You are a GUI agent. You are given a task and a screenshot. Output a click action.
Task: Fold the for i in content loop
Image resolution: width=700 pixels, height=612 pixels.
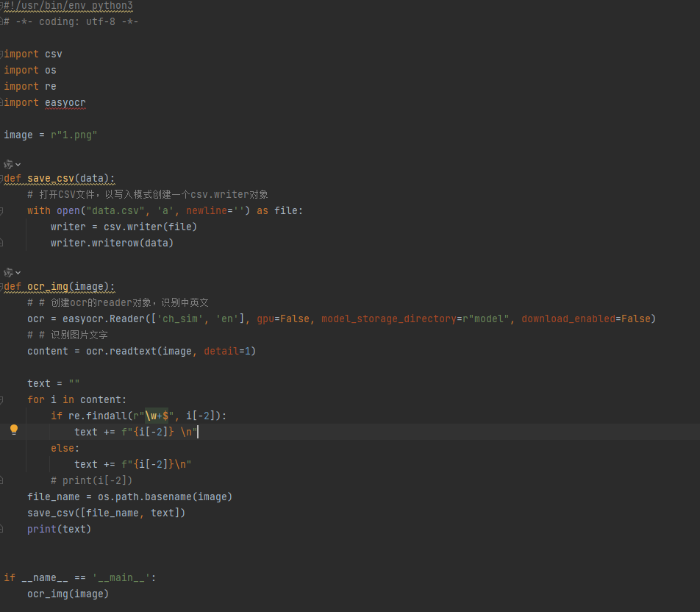pos(1,400)
